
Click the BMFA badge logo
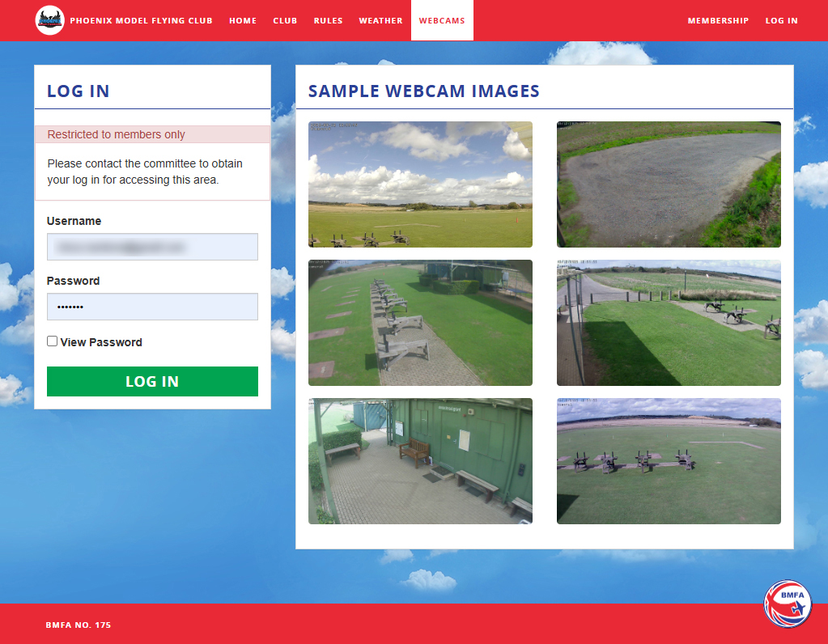click(788, 604)
